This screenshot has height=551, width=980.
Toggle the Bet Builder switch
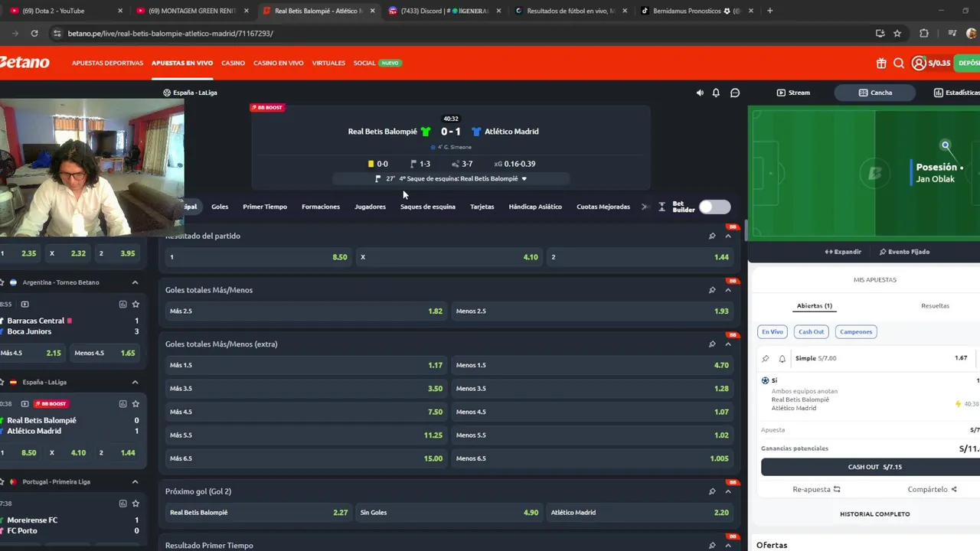[714, 207]
